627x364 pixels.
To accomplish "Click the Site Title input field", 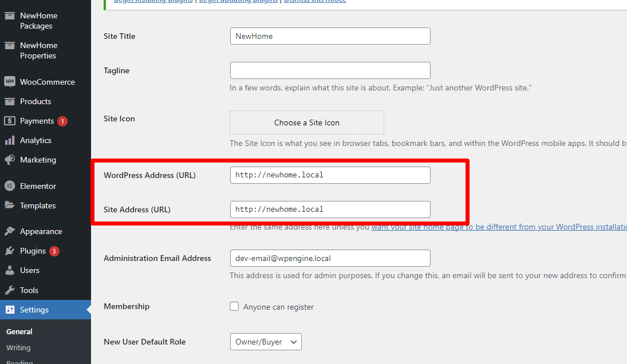I will [x=330, y=36].
